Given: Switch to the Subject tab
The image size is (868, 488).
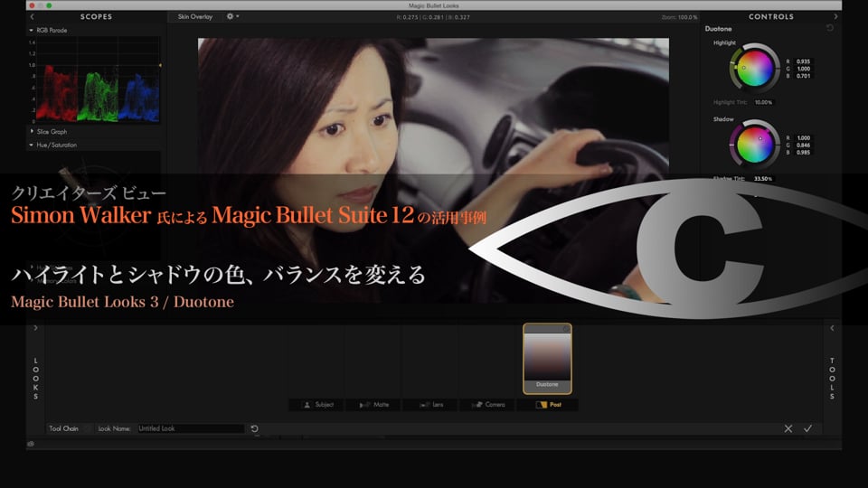Looking at the screenshot, I should point(317,405).
